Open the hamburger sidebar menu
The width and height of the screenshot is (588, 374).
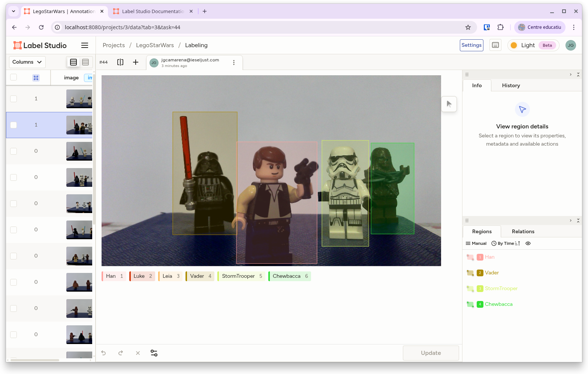(x=85, y=45)
